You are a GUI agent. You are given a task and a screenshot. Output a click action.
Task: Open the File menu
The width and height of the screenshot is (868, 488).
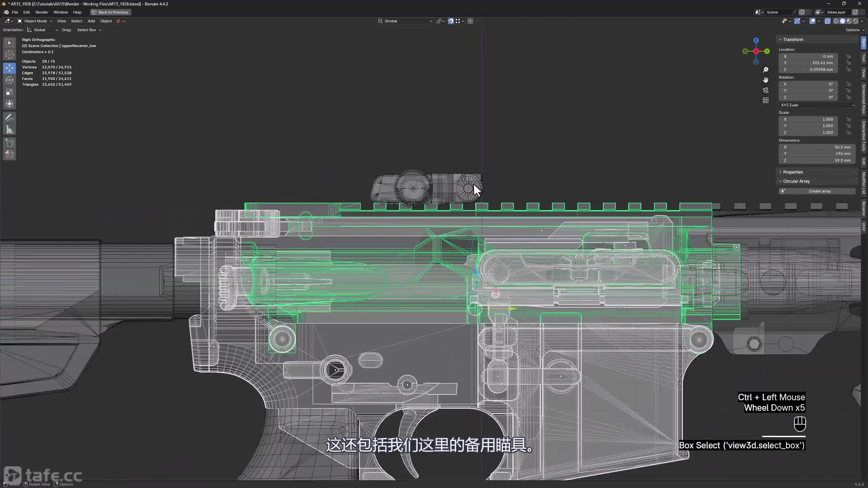tap(15, 12)
